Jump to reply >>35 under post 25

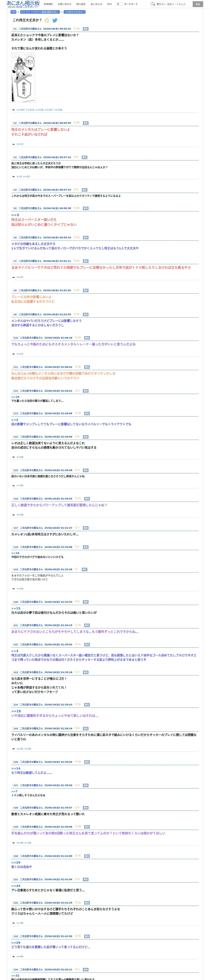coord(28,749)
